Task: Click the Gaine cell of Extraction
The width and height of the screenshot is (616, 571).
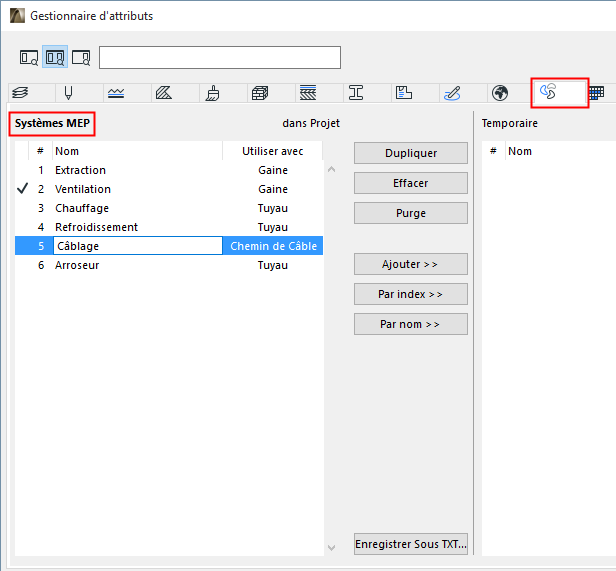Action: 273,170
